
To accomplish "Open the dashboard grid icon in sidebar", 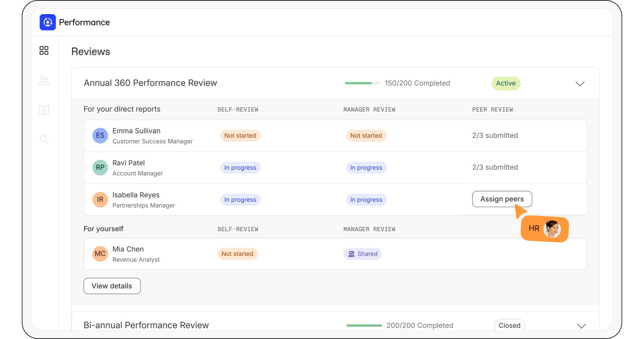I will pyautogui.click(x=44, y=50).
